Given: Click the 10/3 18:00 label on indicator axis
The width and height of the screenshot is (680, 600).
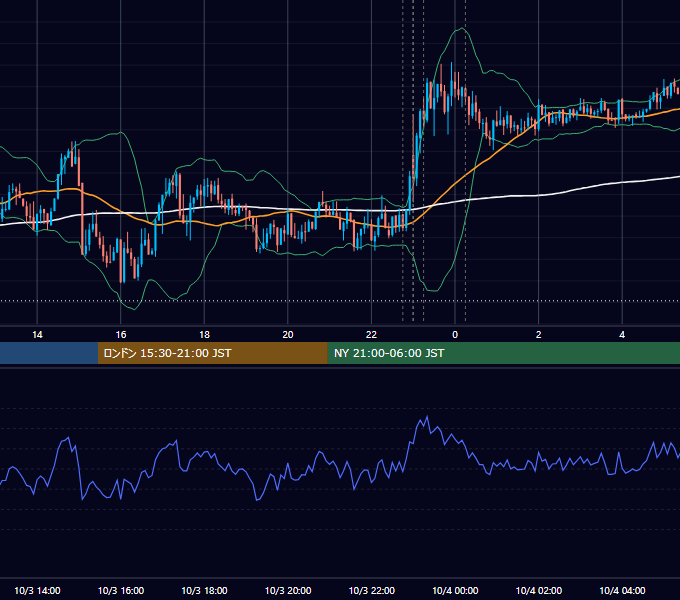Looking at the screenshot, I should click(204, 590).
